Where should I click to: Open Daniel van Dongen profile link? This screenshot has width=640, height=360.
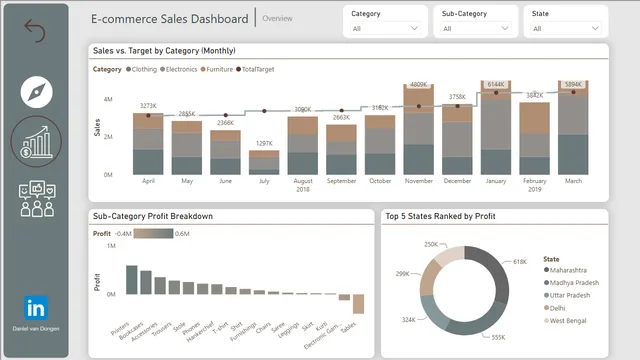[x=36, y=329]
